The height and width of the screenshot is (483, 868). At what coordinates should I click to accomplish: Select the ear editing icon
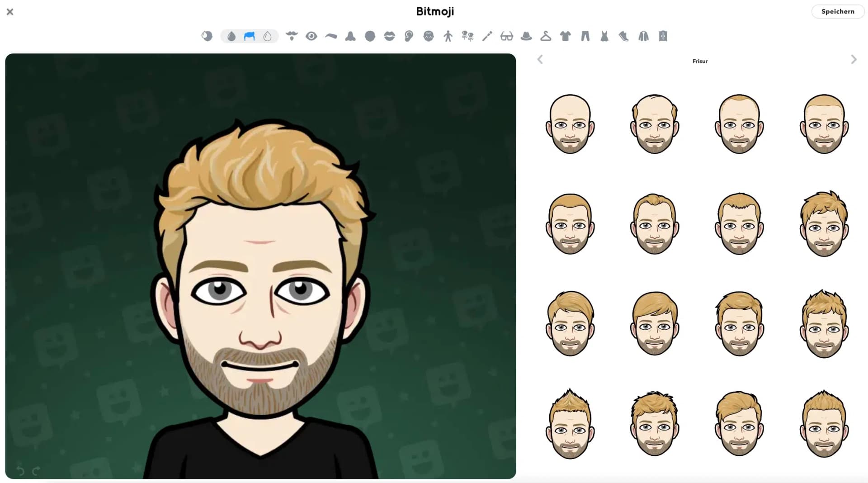pyautogui.click(x=409, y=36)
